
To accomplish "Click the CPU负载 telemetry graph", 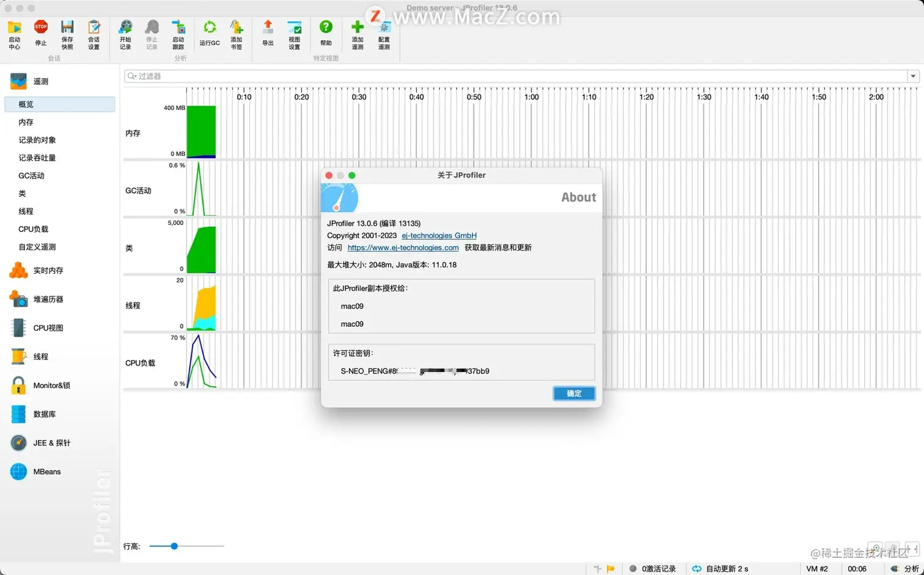I will click(x=201, y=361).
